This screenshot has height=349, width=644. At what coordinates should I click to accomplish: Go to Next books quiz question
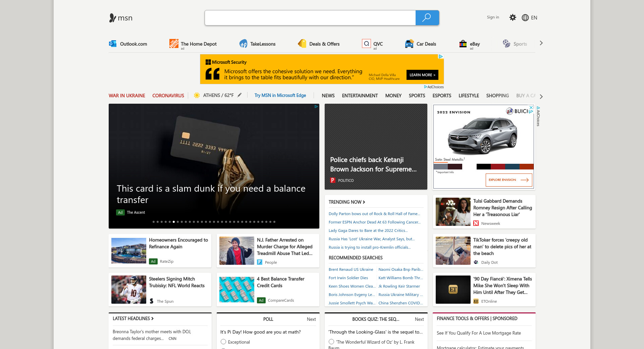coord(419,319)
